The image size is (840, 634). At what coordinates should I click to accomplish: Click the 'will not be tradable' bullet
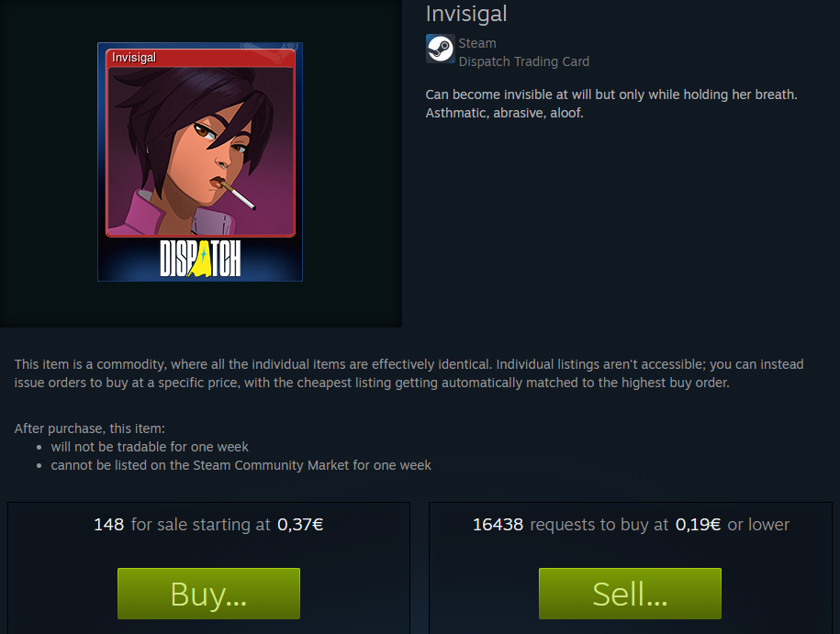tap(150, 447)
